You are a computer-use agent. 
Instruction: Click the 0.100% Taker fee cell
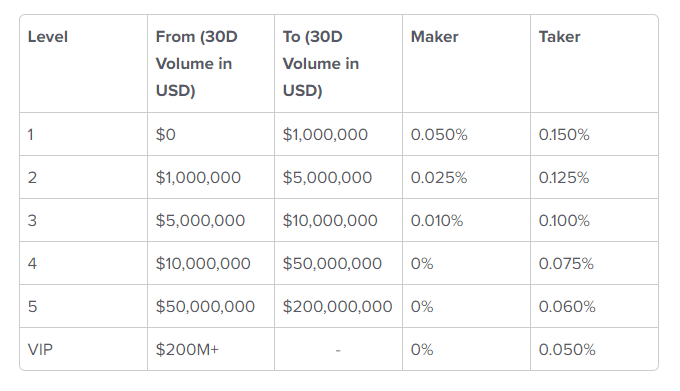click(564, 221)
